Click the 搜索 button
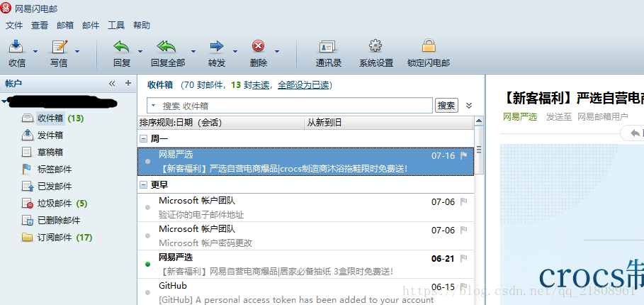 (x=446, y=106)
